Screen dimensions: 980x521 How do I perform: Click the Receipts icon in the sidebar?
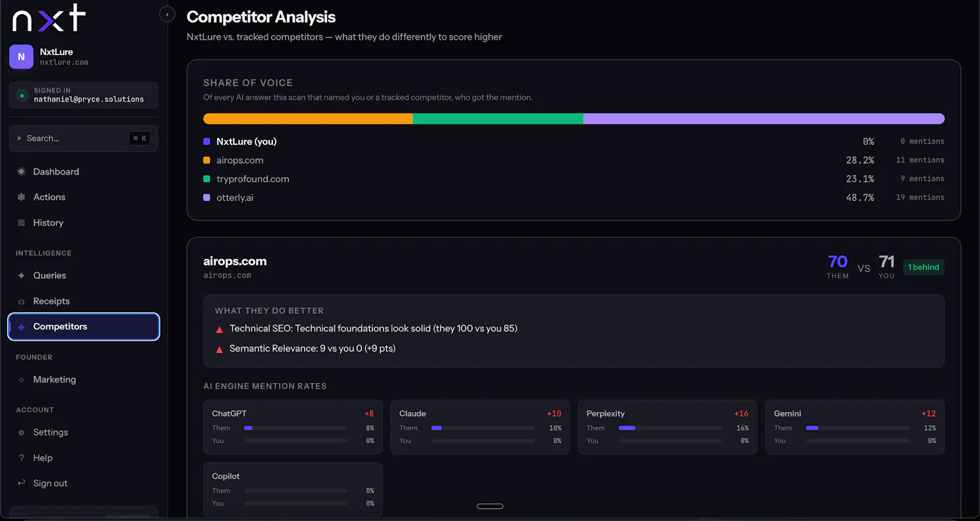[21, 302]
